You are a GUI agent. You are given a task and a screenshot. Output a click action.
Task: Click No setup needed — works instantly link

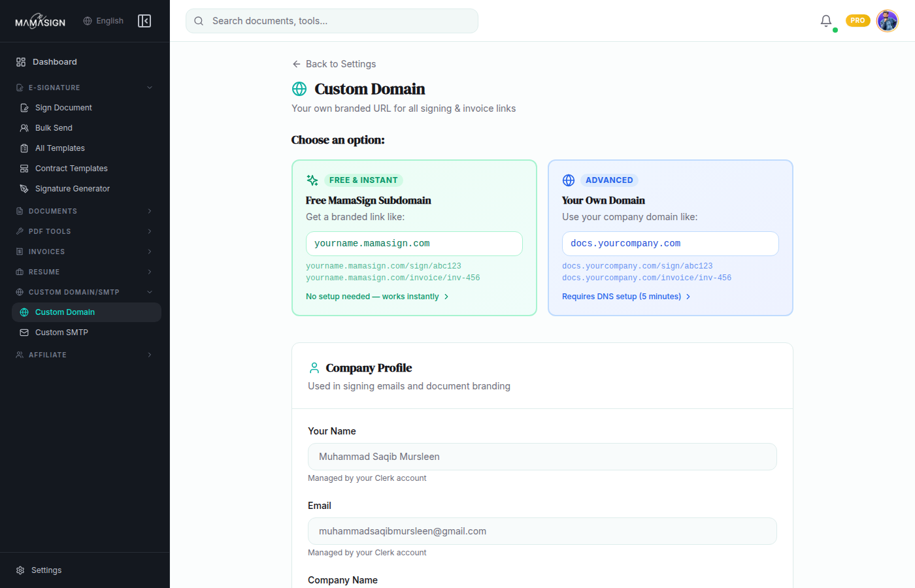(377, 297)
